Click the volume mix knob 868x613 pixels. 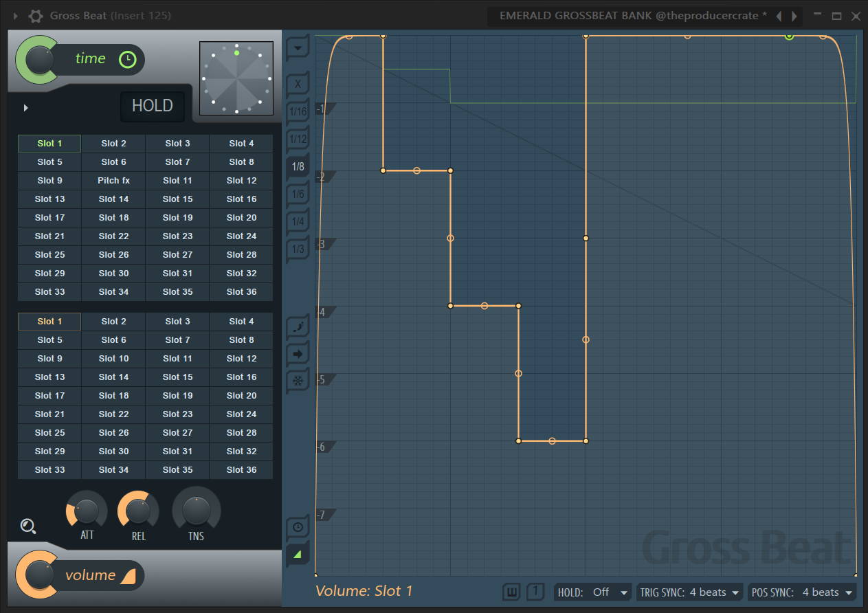coord(40,575)
